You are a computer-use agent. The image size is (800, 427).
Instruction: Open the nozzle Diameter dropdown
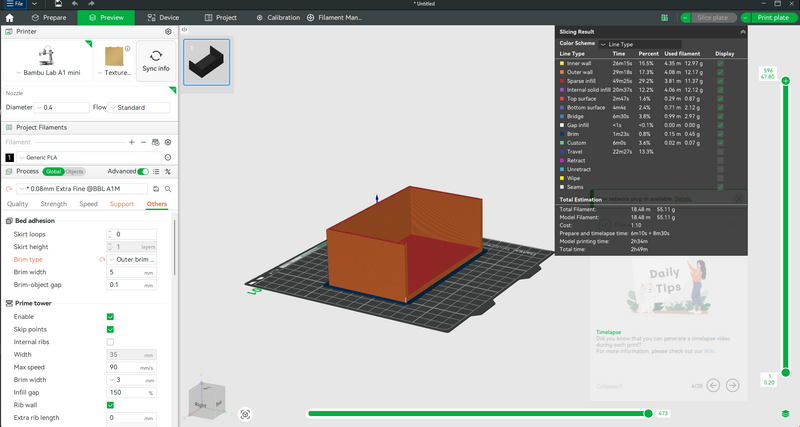click(62, 108)
